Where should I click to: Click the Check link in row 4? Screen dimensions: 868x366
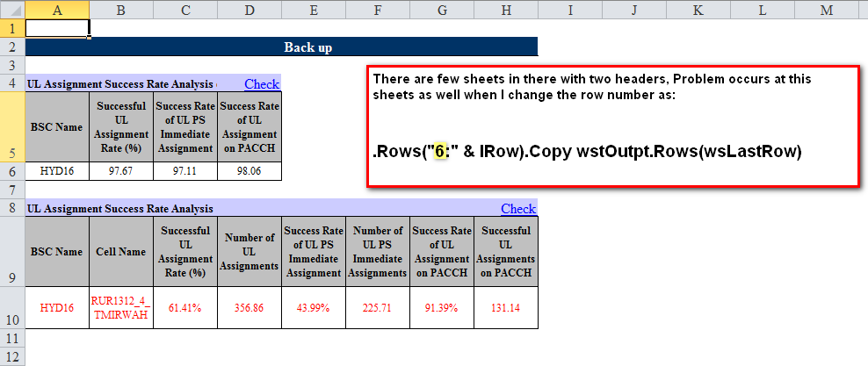262,84
